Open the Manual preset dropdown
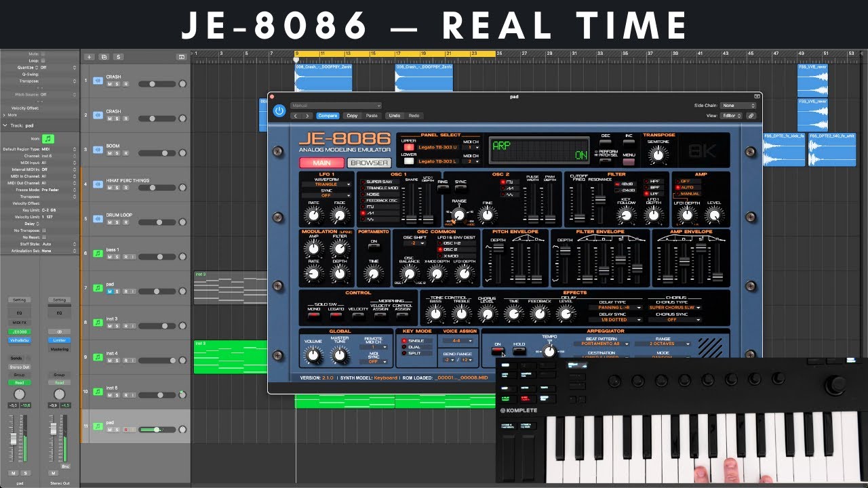The image size is (868, 488). tap(336, 106)
